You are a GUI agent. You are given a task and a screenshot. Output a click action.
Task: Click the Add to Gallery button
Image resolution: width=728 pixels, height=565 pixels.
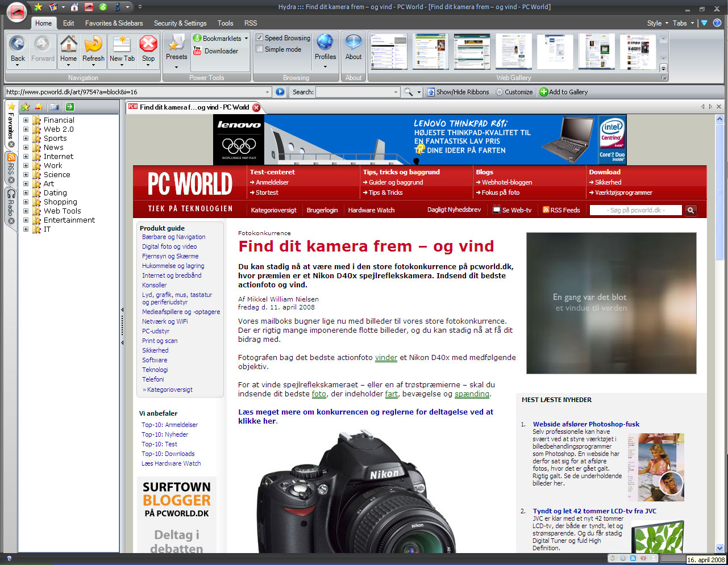(563, 92)
